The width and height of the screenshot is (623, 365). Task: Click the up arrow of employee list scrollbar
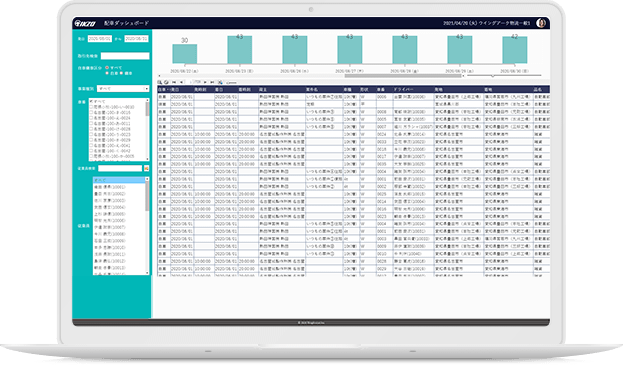[147, 180]
